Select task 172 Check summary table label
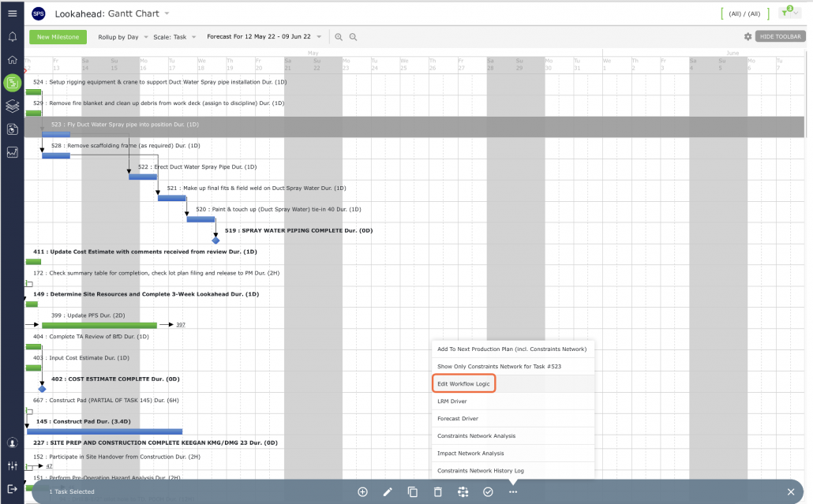 tap(156, 273)
